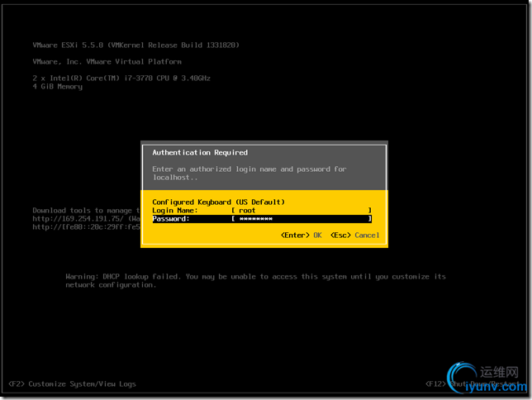Click the "Configured Keyboard (US Default)" text
The image size is (532, 400).
(x=218, y=202)
